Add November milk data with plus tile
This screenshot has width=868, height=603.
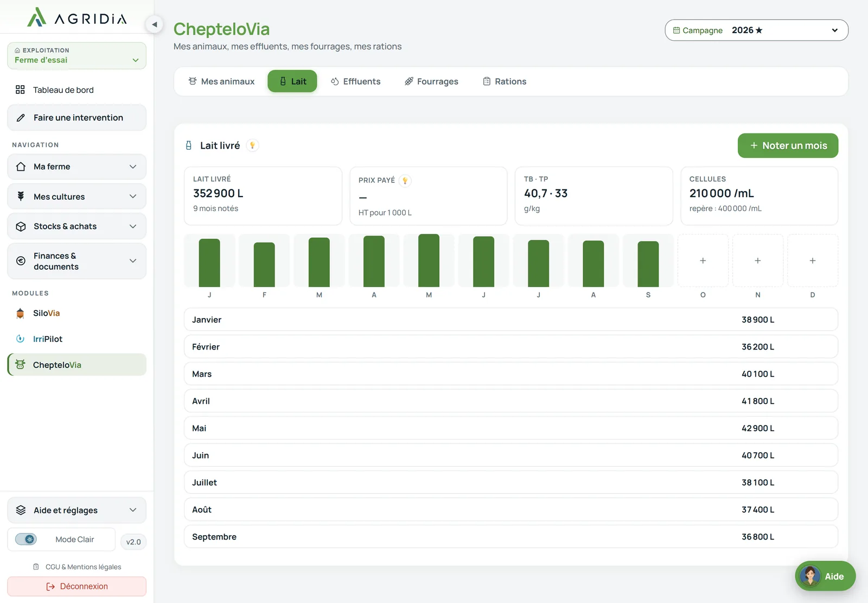click(x=758, y=261)
